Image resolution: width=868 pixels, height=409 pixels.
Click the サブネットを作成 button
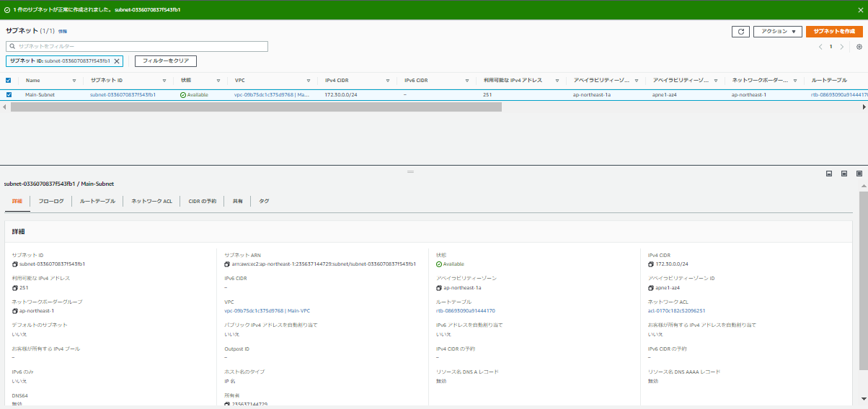(x=834, y=32)
